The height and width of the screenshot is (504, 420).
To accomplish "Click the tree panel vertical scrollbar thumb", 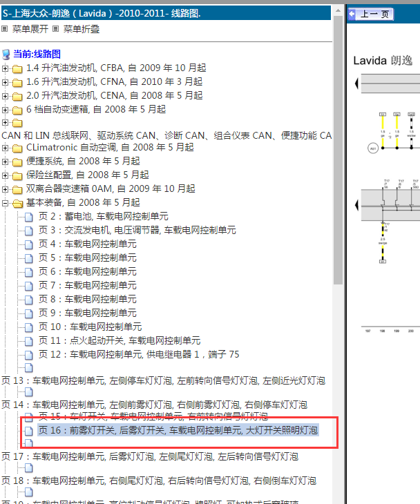I will pyautogui.click(x=338, y=149).
